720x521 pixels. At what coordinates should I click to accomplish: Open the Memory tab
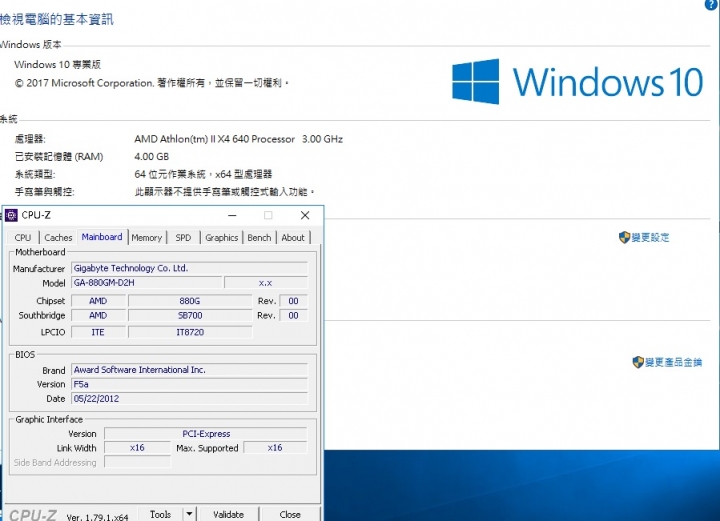[x=146, y=238]
